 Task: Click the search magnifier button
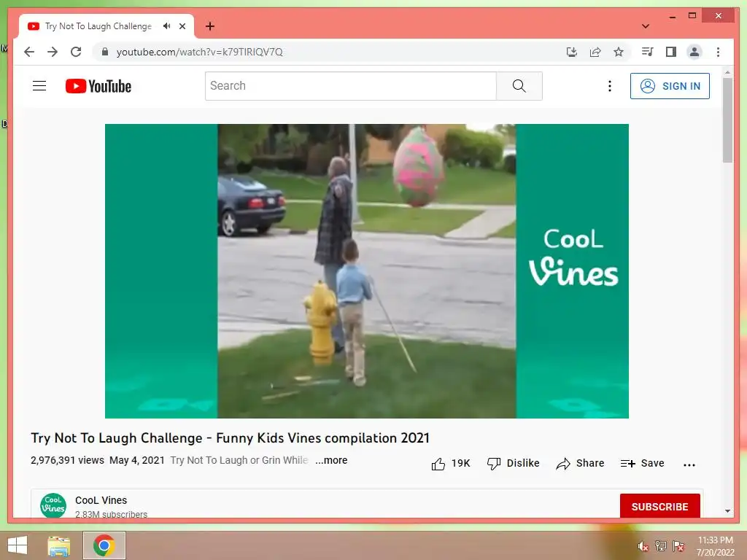pos(519,86)
